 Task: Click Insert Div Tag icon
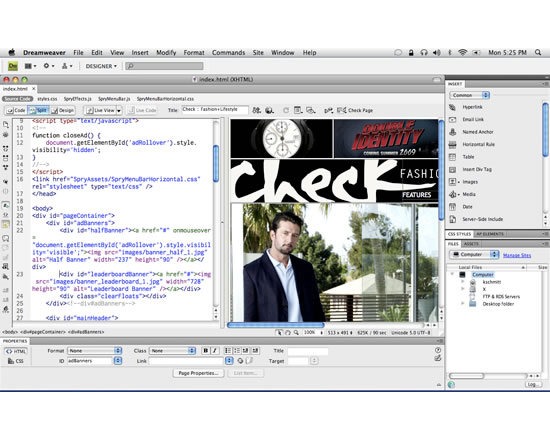tap(452, 169)
